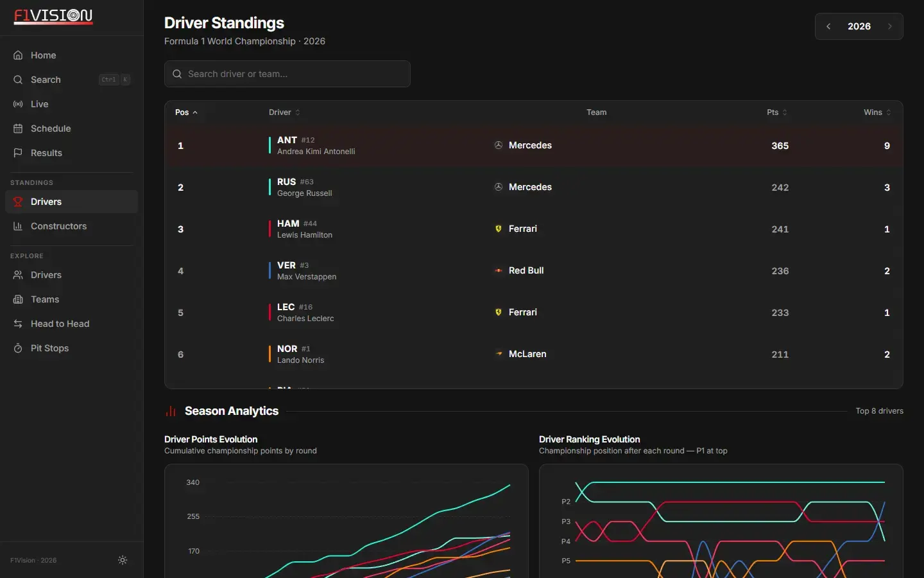
Task: Go to next season with right chevron
Action: pyautogui.click(x=890, y=26)
